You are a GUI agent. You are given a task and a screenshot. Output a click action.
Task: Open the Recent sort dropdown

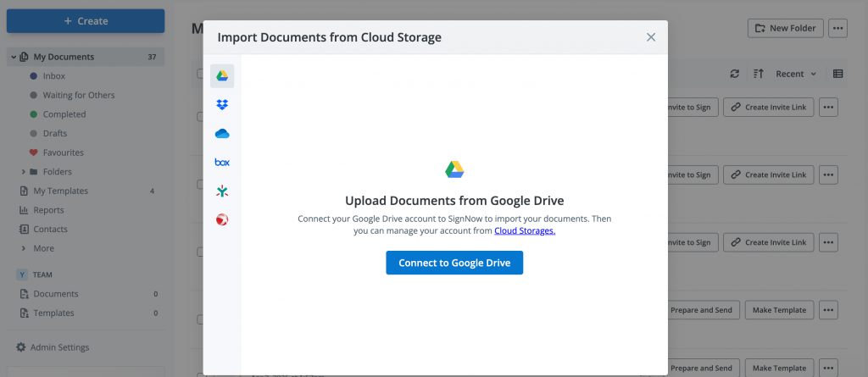796,74
